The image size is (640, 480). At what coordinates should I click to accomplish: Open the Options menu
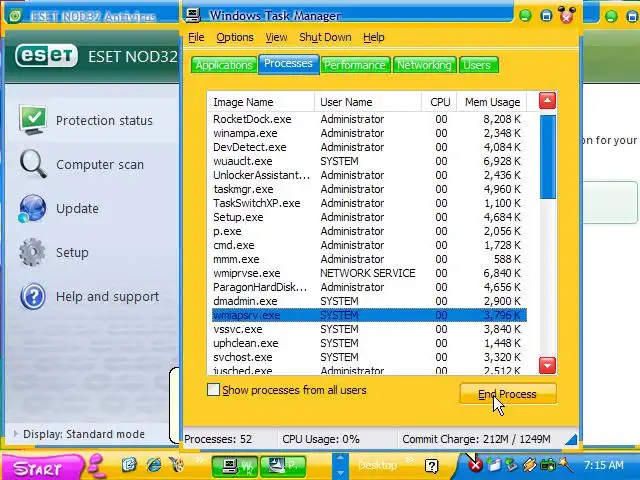[x=235, y=37]
